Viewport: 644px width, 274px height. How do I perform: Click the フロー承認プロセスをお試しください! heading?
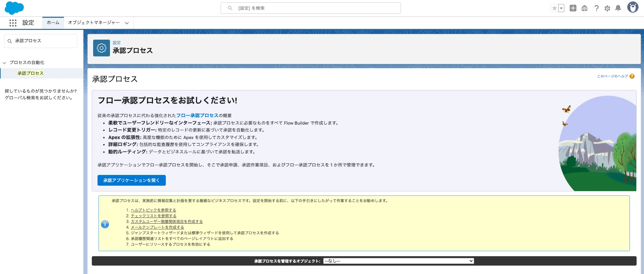(x=167, y=100)
